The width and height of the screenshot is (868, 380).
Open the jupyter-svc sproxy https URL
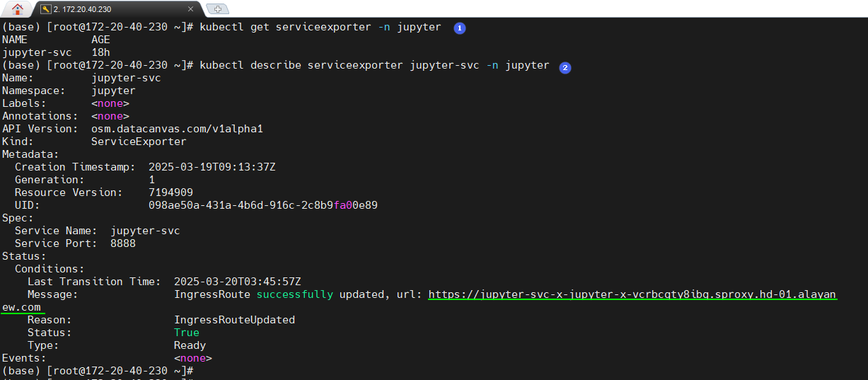pyautogui.click(x=632, y=294)
